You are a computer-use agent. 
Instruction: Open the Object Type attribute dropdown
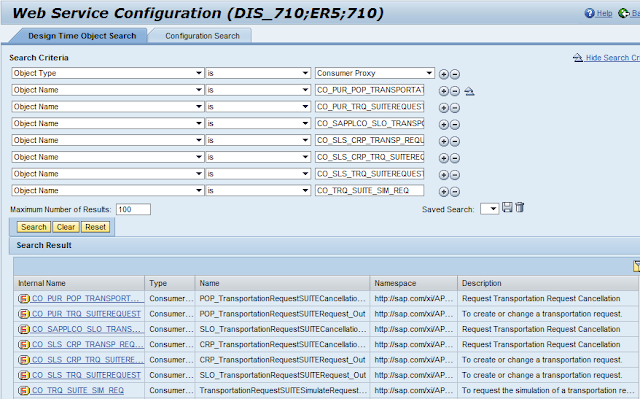199,73
